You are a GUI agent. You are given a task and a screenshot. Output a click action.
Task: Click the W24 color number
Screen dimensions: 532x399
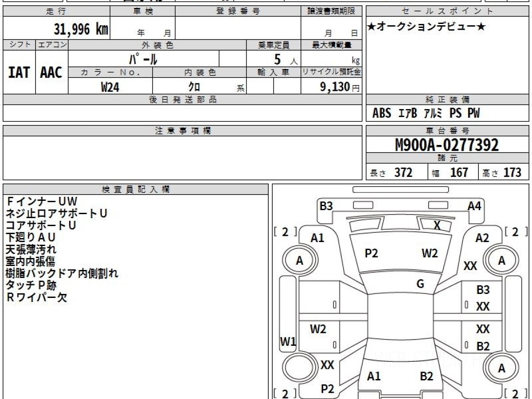coord(110,87)
